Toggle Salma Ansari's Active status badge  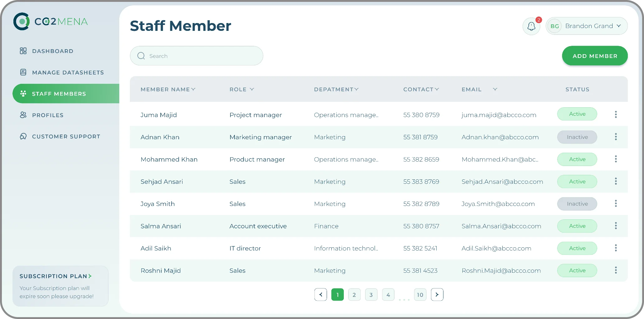coord(577,226)
